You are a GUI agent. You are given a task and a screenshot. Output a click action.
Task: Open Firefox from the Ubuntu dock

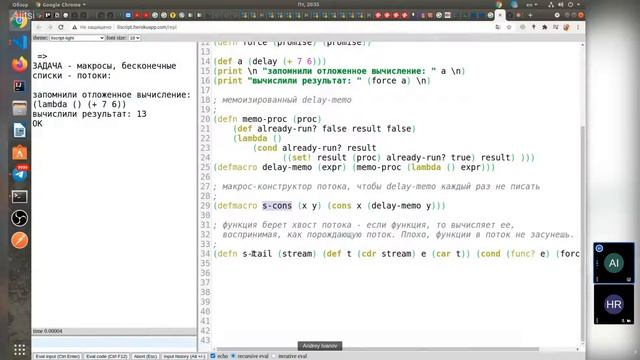pos(19,64)
